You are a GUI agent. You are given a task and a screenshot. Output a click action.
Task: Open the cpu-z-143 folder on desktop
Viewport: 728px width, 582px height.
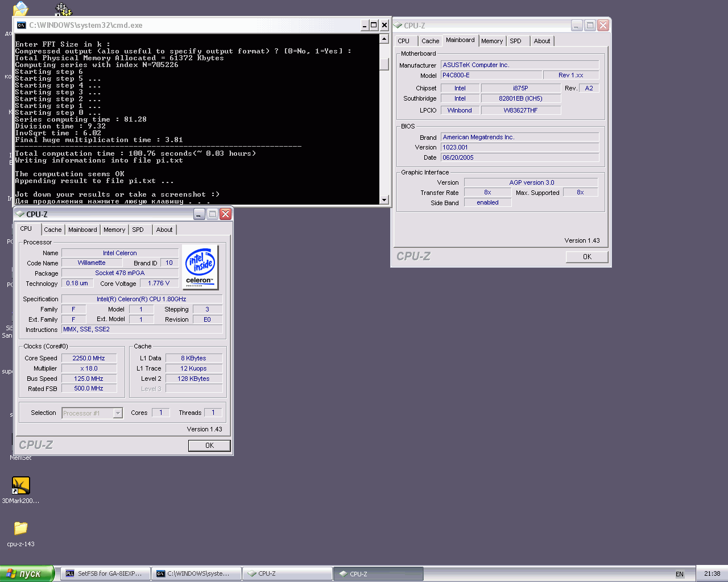pyautogui.click(x=20, y=533)
